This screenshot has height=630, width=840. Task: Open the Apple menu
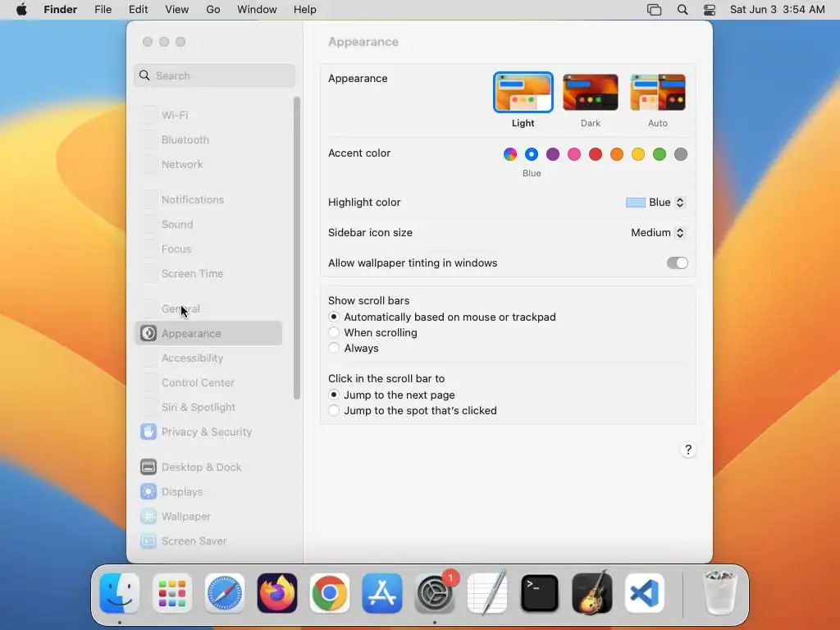pyautogui.click(x=21, y=10)
